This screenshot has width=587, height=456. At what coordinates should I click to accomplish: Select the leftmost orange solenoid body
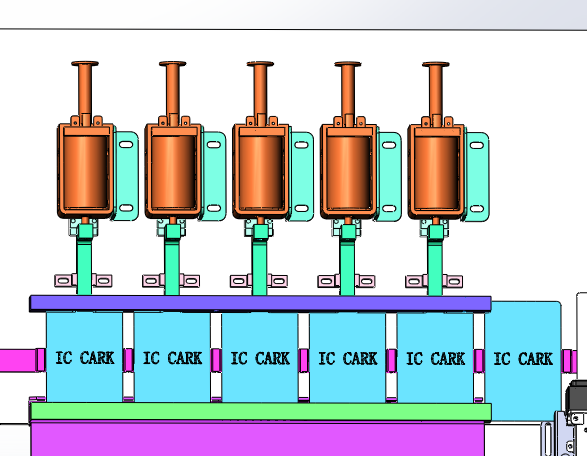pos(86,171)
